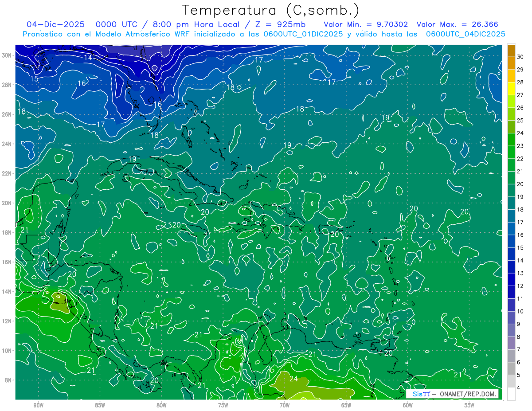Screen dimensions: 532x411
Task: Click the "24" contour label over Venezuela
Action: tap(293, 379)
